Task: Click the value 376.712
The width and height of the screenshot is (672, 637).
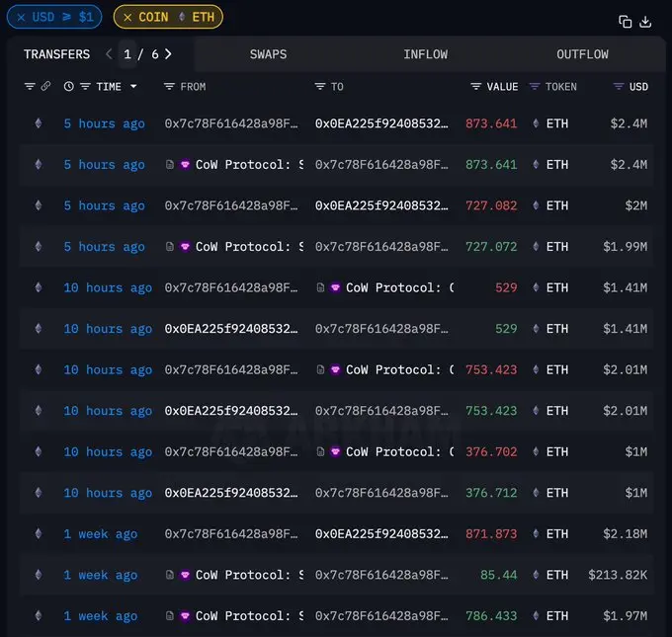Action: pos(491,493)
